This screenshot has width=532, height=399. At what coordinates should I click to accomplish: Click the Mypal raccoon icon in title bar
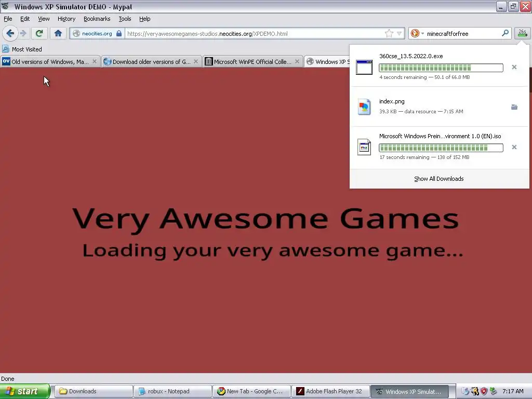coord(5,6)
